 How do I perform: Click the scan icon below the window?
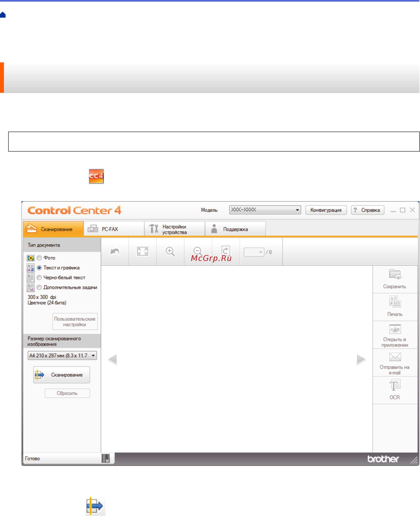point(95,506)
